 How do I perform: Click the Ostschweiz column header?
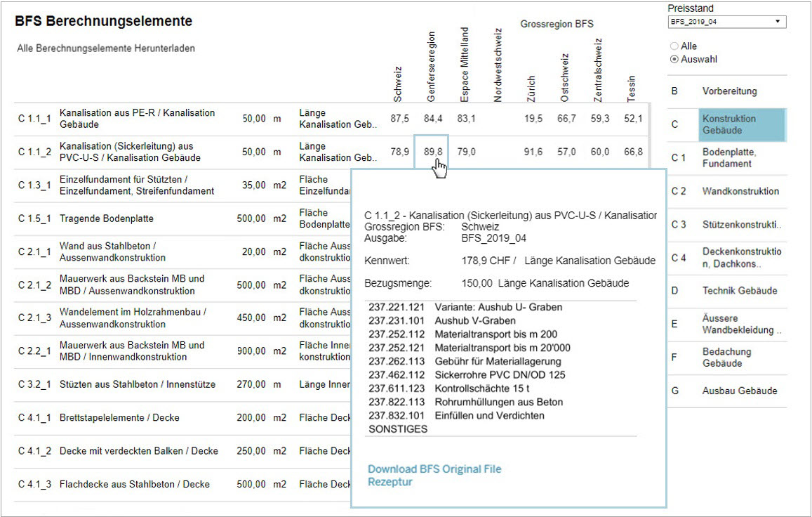click(x=564, y=78)
